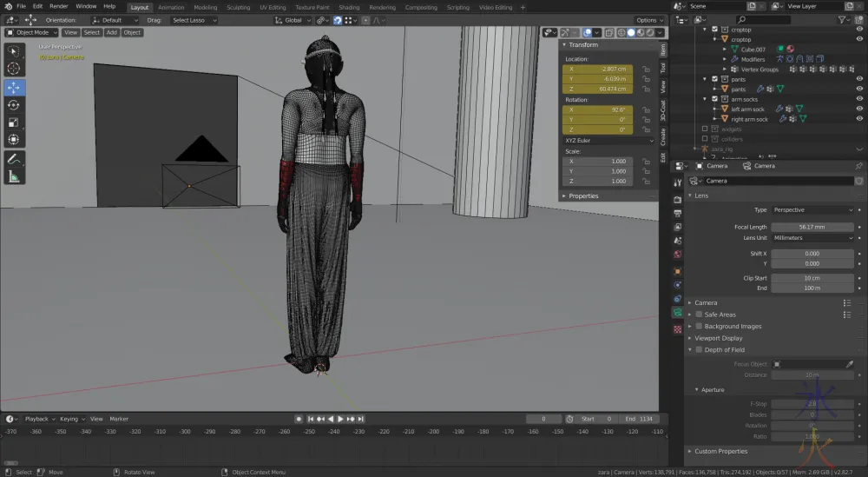
Task: Activate the Rotate tool
Action: (14, 105)
